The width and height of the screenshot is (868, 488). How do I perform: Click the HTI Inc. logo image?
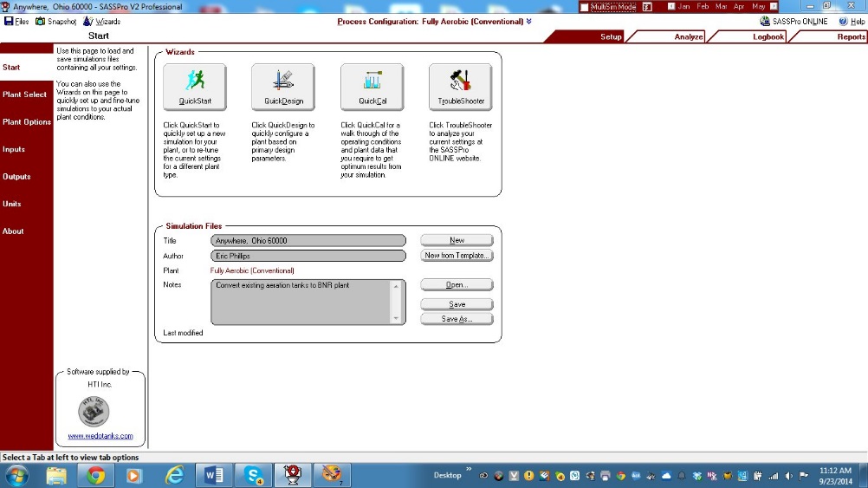coord(100,411)
